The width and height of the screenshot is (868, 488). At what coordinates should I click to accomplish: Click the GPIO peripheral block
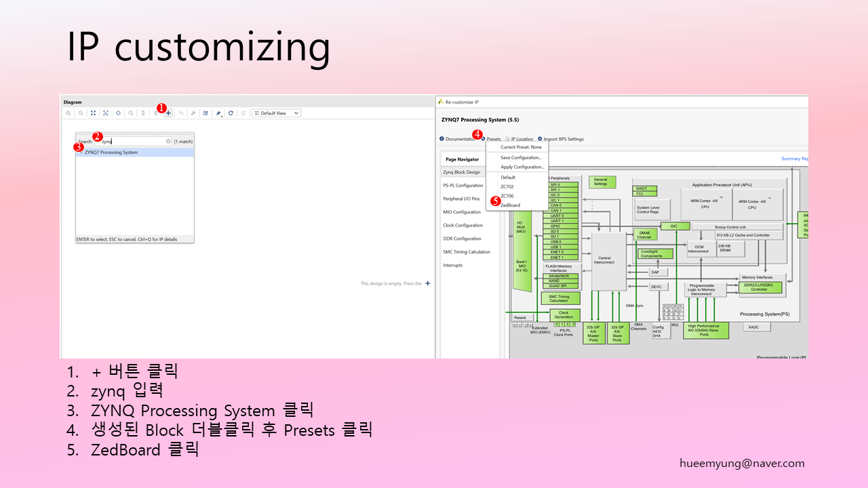pyautogui.click(x=561, y=226)
